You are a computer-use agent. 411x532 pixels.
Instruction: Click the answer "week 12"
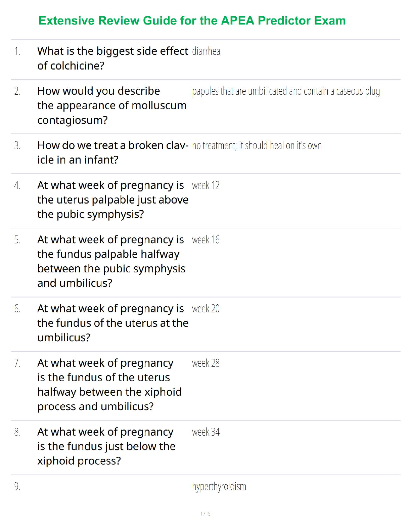[205, 185]
